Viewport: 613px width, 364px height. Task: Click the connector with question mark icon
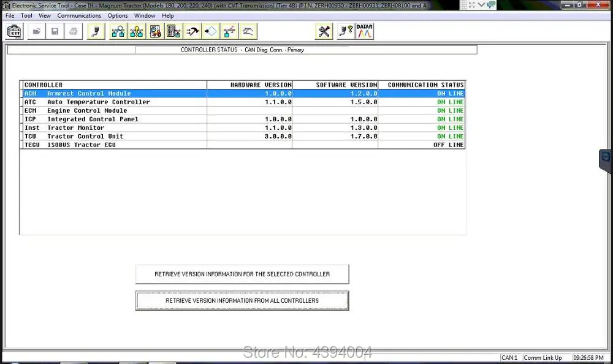[346, 32]
